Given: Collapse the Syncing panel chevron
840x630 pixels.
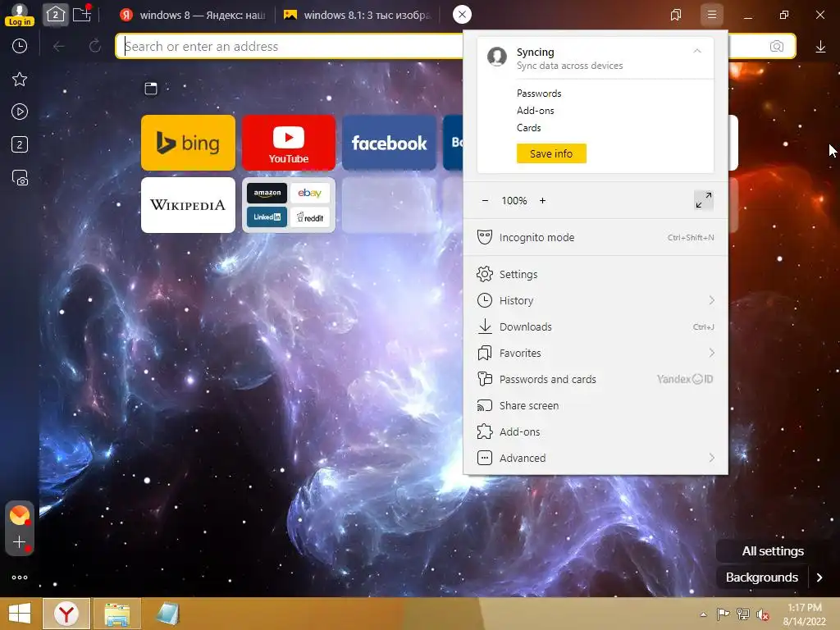Looking at the screenshot, I should (697, 52).
